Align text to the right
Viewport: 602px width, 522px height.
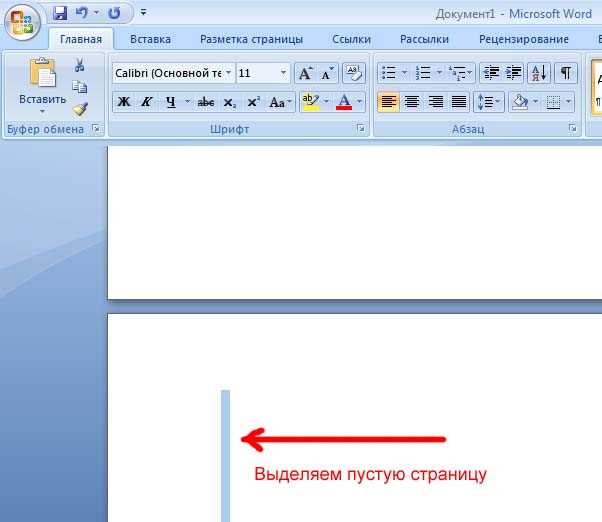tap(435, 102)
